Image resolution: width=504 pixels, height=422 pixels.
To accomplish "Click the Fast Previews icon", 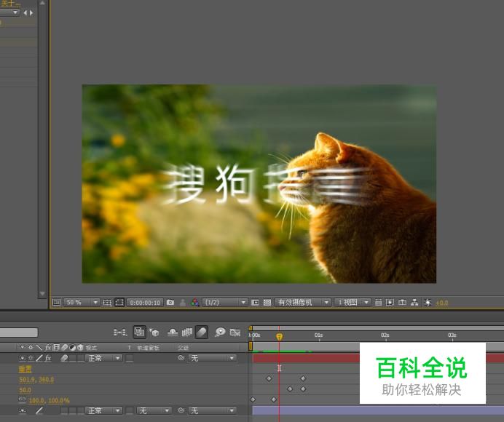I will (390, 302).
